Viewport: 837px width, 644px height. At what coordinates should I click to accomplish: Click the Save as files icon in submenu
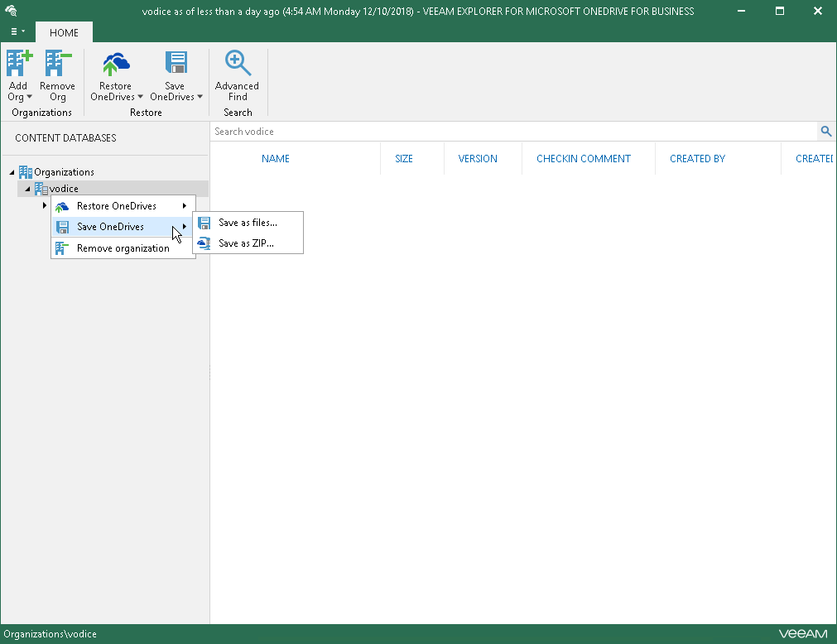point(204,223)
